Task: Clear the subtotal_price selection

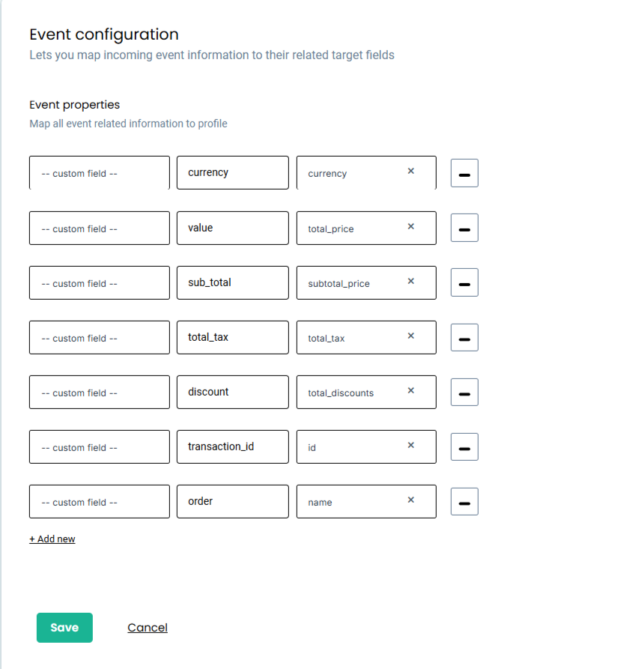Action: [x=410, y=281]
